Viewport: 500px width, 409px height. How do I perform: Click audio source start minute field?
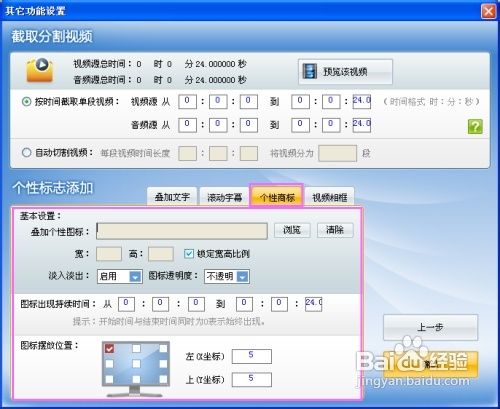tap(218, 125)
